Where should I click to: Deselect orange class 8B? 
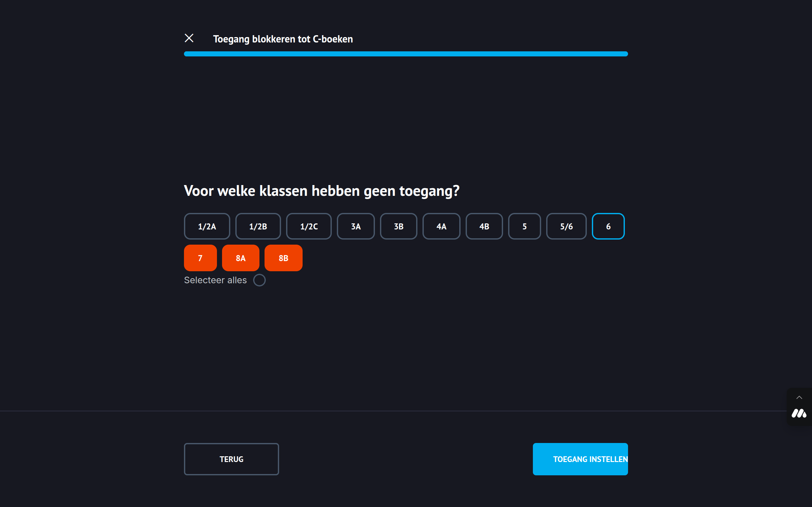click(x=283, y=258)
